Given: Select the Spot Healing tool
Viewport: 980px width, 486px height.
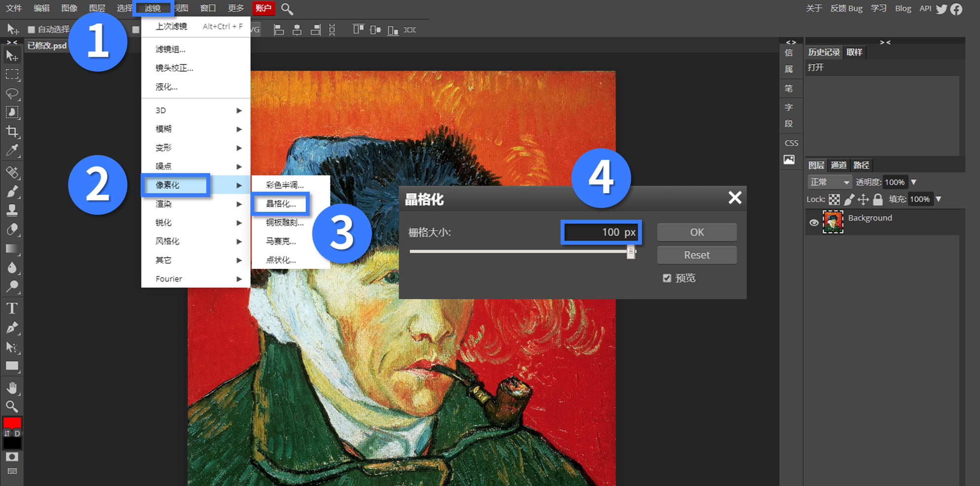Looking at the screenshot, I should (x=12, y=172).
